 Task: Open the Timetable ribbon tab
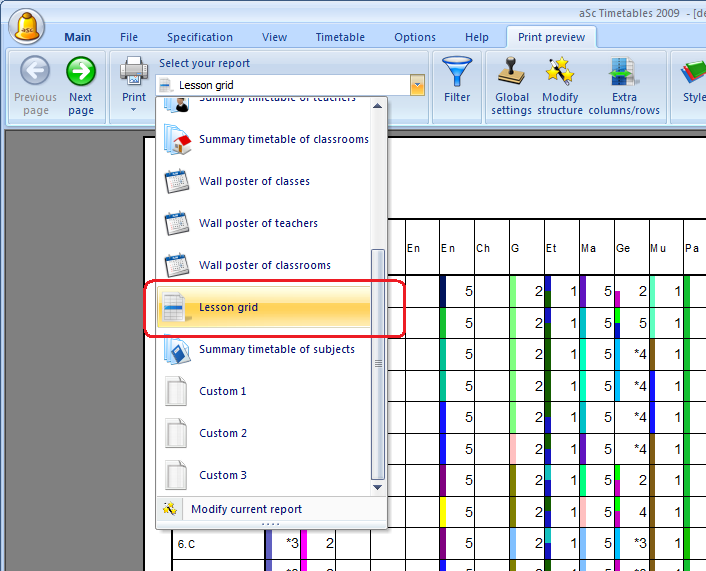[340, 37]
